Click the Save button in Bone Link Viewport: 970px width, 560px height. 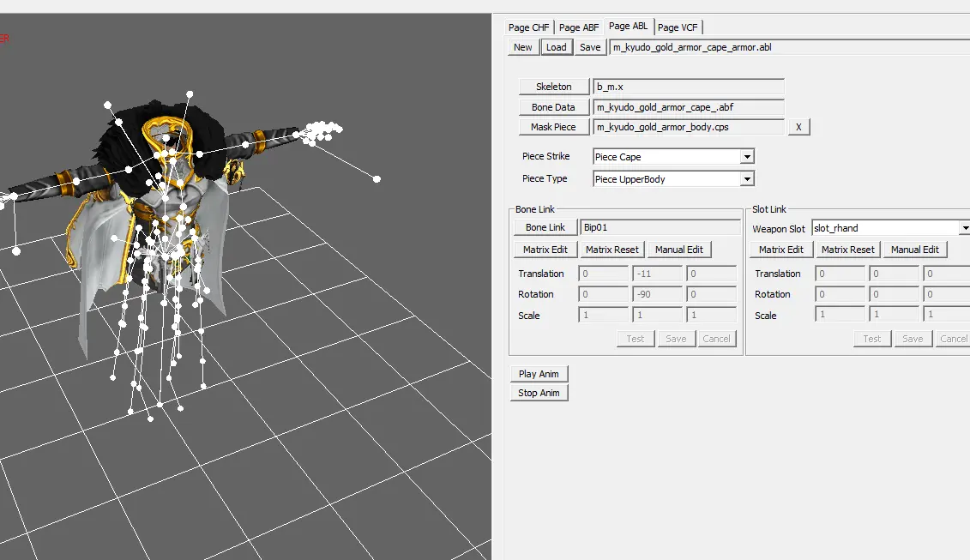click(676, 339)
